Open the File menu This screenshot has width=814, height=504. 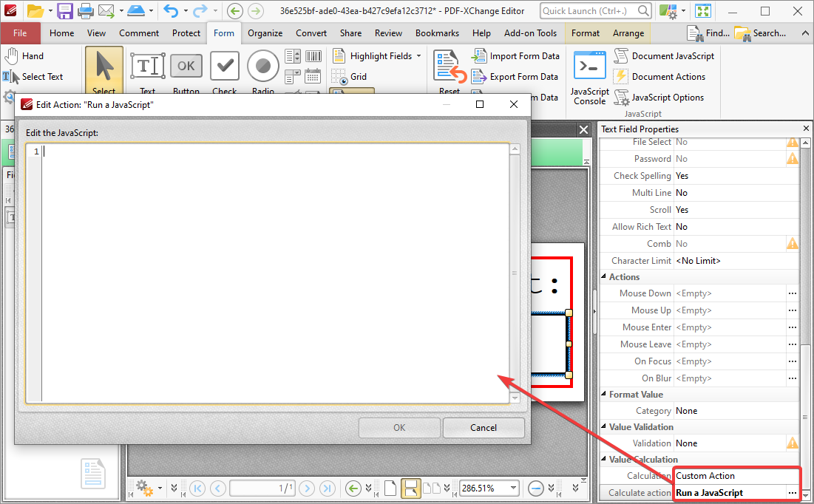[x=20, y=33]
